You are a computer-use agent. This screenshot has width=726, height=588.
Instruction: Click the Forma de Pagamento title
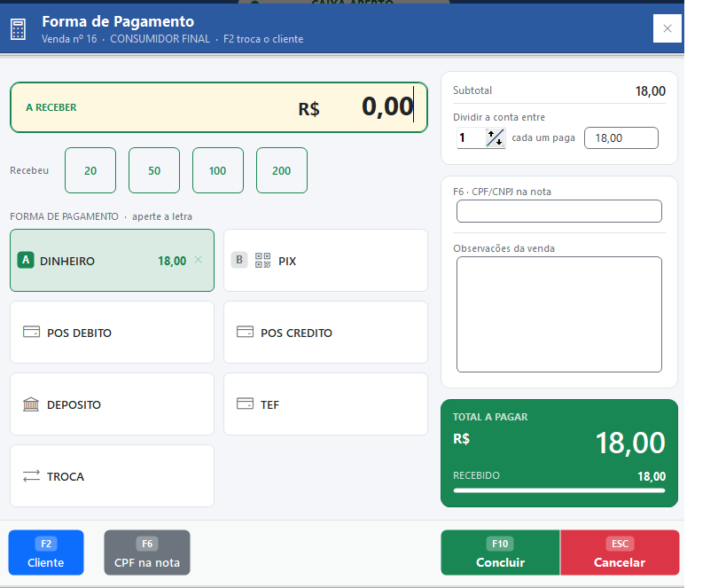tap(118, 21)
